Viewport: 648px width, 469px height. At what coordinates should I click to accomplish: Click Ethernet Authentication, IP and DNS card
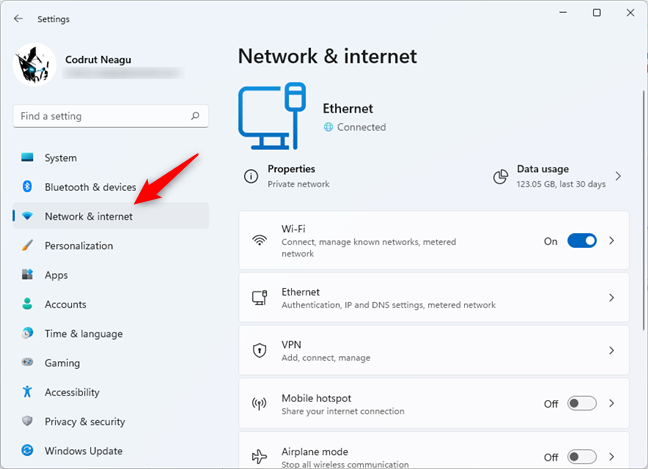434,298
